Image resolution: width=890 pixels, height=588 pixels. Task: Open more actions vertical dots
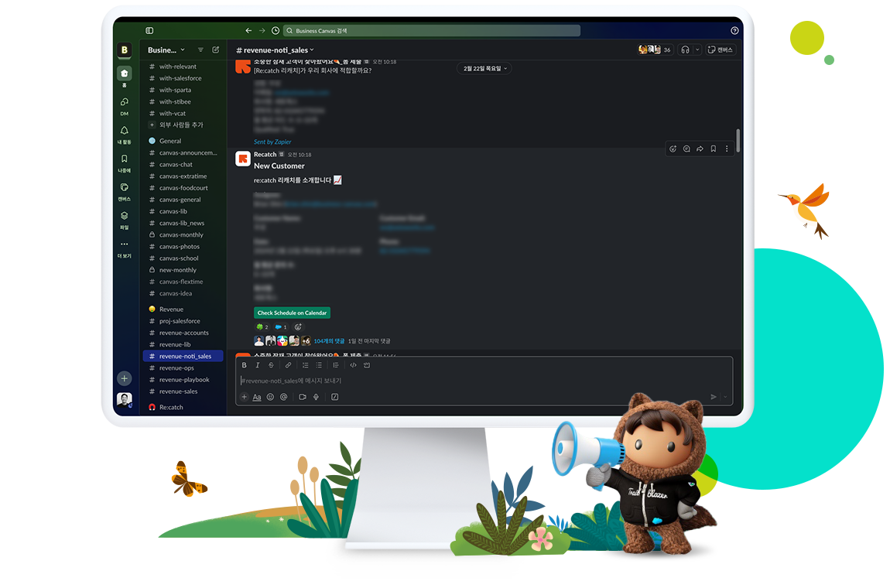tap(727, 149)
